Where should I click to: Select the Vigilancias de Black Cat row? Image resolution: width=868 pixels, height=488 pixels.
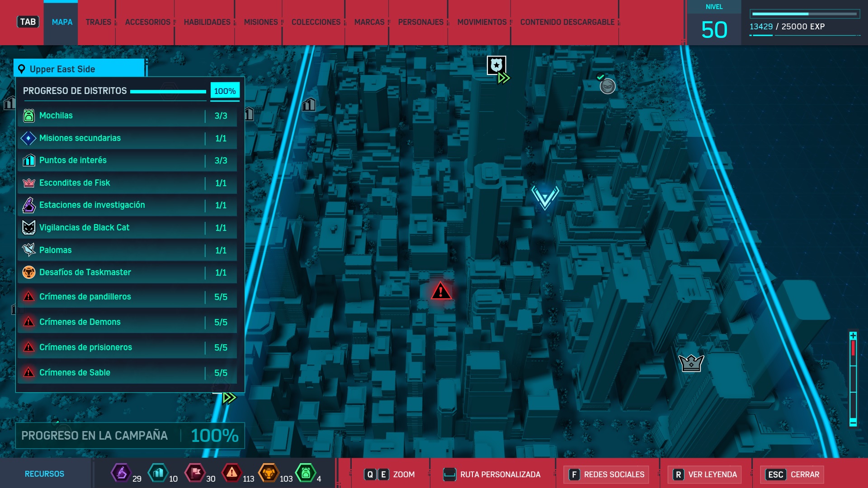127,228
